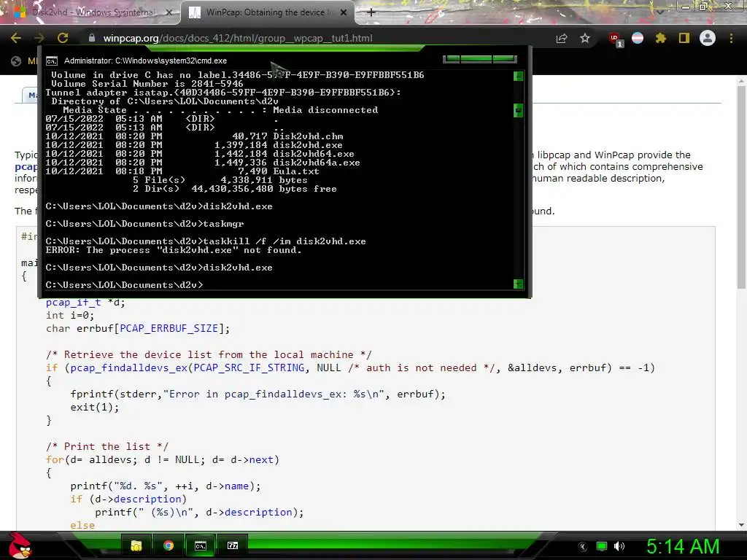Viewport: 747px width, 560px height.
Task: Open the PCAP_ERRBUF_SIZE link
Action: [169, 329]
